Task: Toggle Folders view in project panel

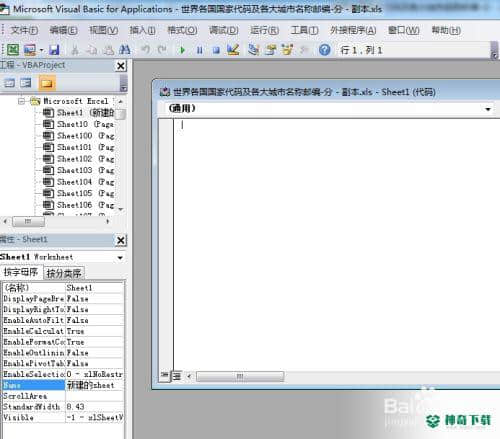Action: coord(47,83)
